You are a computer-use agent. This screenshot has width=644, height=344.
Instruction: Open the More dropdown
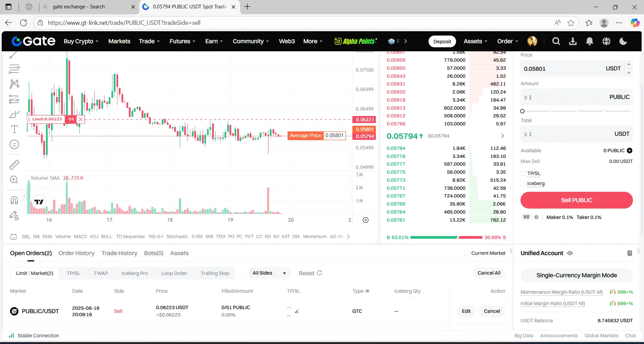click(313, 41)
